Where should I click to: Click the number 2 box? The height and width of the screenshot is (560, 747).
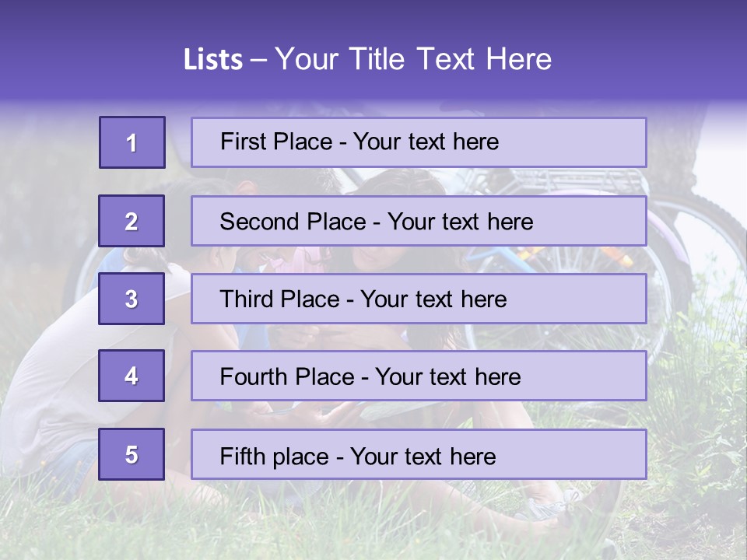[x=132, y=221]
